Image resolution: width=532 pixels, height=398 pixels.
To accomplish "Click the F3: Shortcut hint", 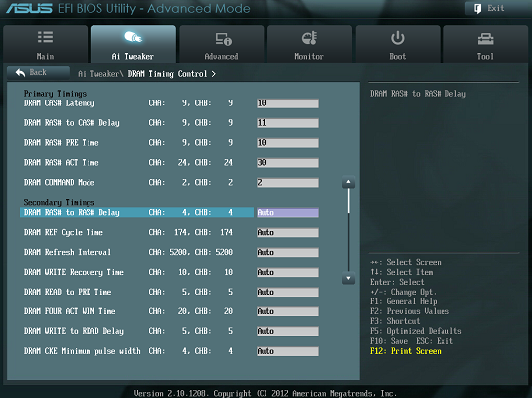I will point(395,321).
